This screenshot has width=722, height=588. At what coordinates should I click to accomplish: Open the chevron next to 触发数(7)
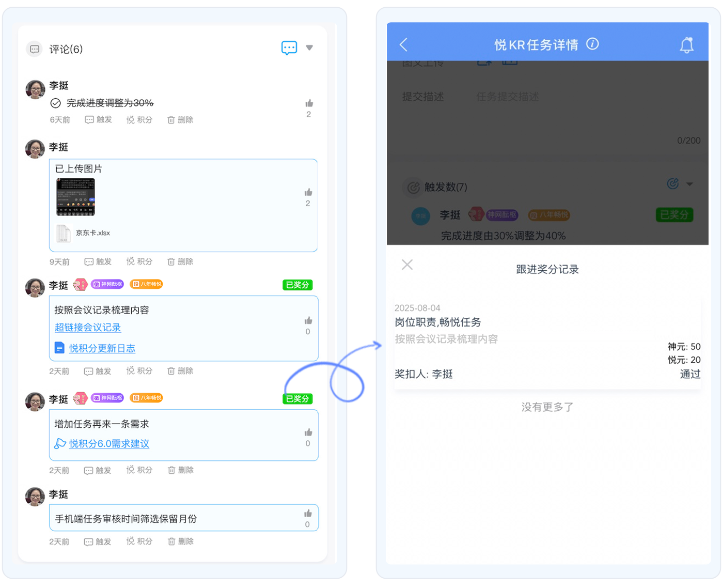689,183
